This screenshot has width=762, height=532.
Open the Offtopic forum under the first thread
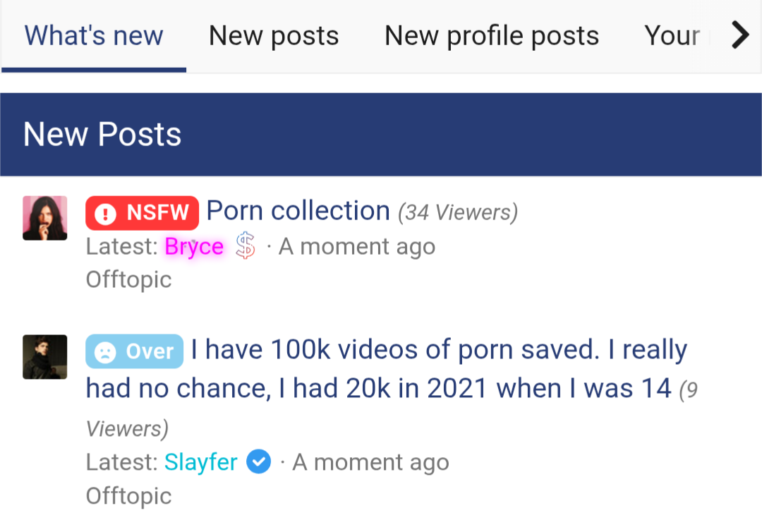click(x=128, y=279)
